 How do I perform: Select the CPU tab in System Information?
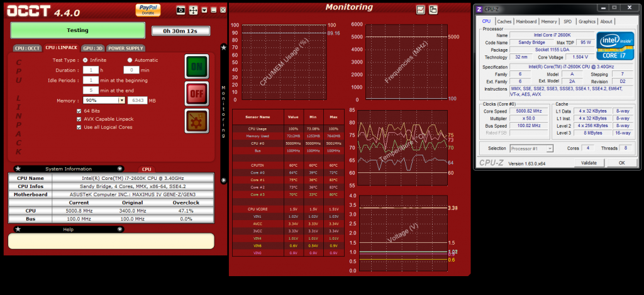pos(147,169)
